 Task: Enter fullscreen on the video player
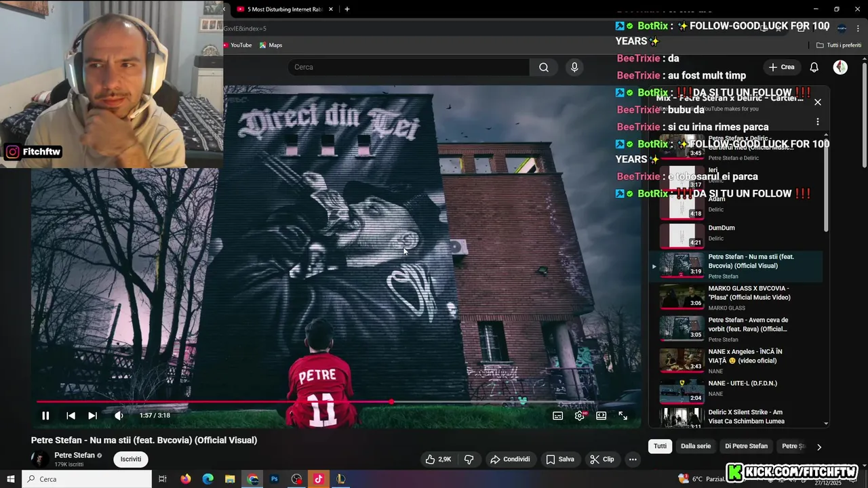pyautogui.click(x=623, y=415)
